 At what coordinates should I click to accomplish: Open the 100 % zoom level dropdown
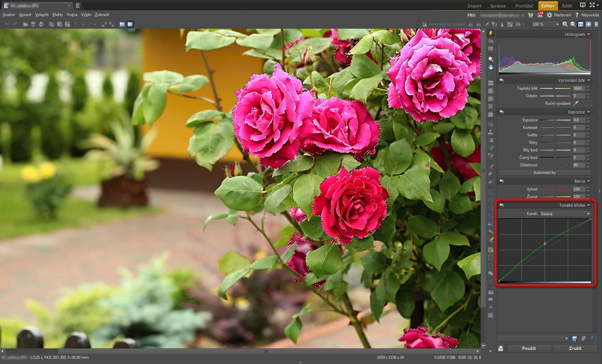pos(545,24)
